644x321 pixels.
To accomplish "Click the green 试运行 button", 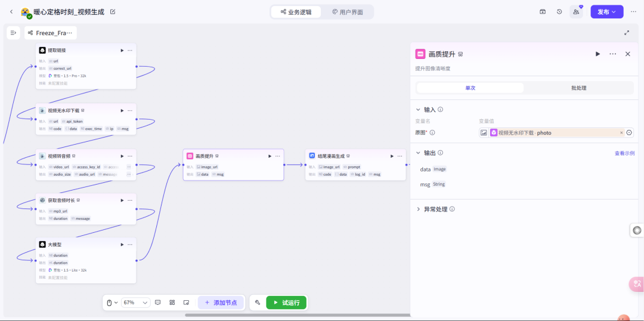I will tap(286, 303).
